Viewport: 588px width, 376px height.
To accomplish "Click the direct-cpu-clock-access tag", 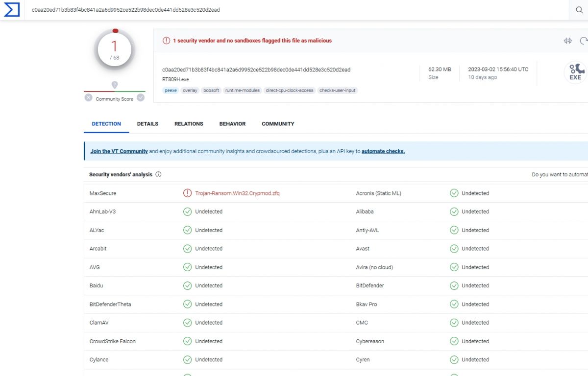I will (x=290, y=90).
